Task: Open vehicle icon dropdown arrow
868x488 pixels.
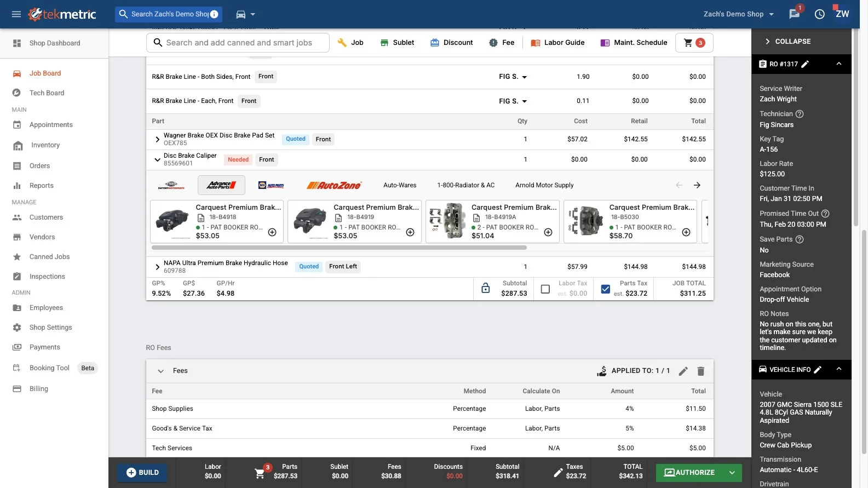Action: (253, 14)
